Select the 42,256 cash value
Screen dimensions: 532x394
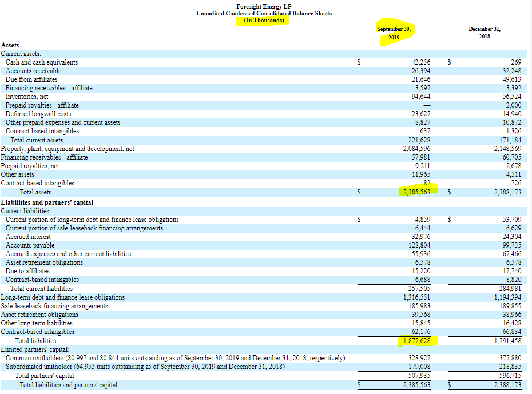[x=420, y=62]
